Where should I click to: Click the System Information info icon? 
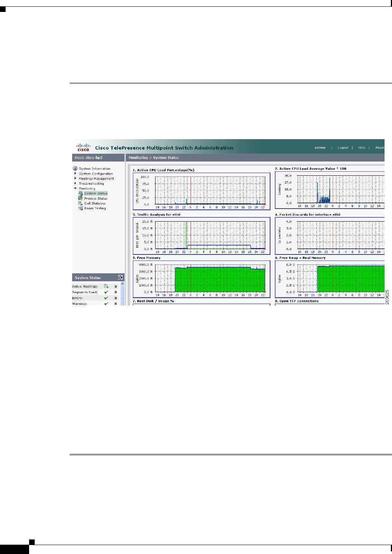click(75, 169)
